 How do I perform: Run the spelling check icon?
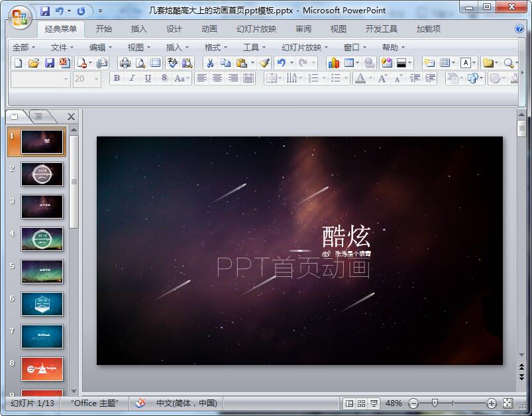click(x=173, y=63)
